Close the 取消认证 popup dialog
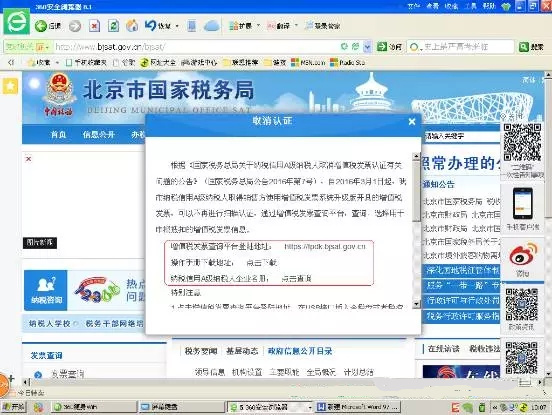Viewport: 552px width, 415px height. [x=412, y=122]
